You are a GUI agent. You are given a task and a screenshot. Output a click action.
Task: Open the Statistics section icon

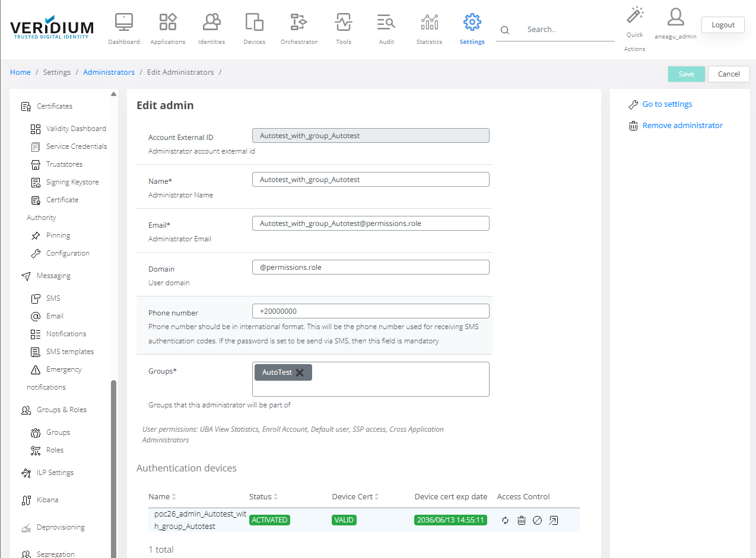coord(429,23)
